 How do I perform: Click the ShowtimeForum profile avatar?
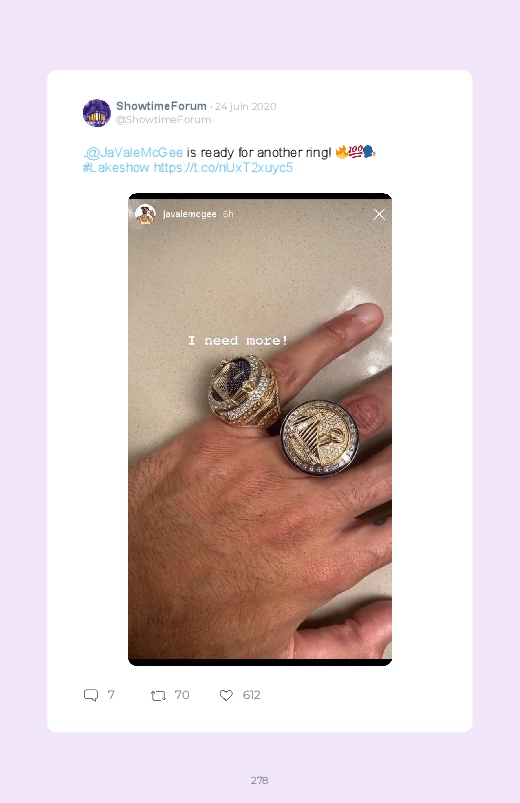point(97,113)
